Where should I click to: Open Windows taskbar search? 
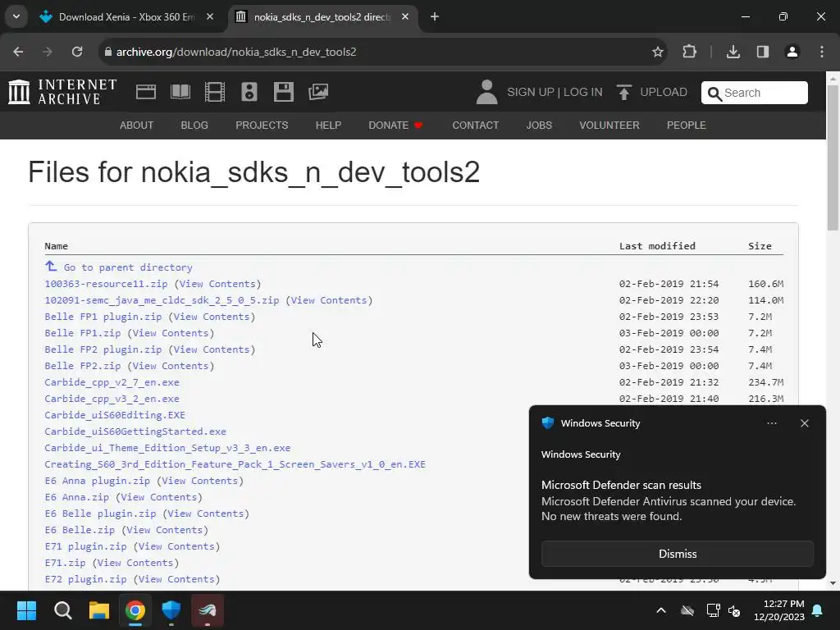point(62,610)
